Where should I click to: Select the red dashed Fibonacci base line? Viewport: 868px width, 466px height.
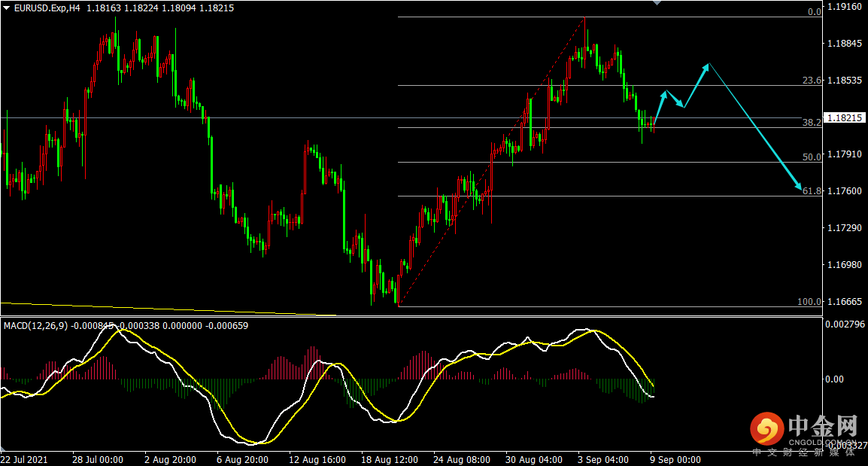click(492, 161)
